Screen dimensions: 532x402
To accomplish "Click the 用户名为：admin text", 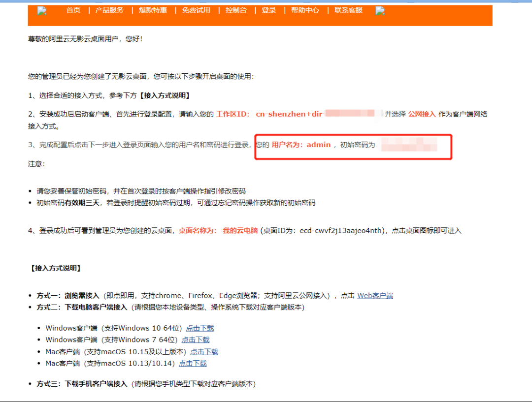I will (301, 145).
